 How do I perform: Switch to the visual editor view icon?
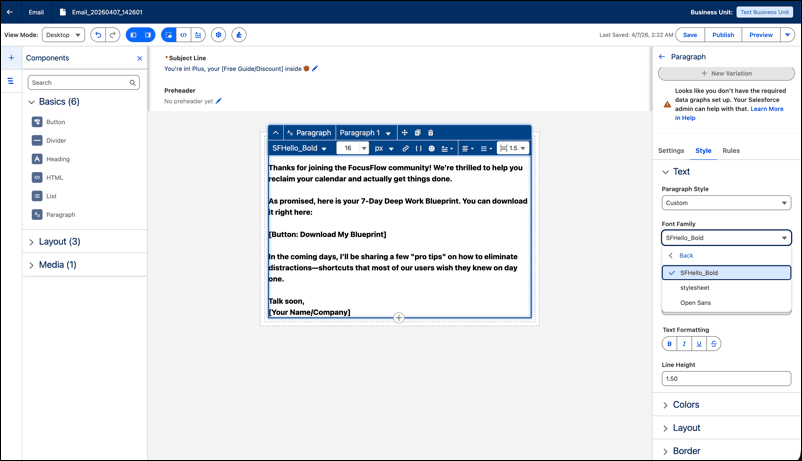[x=168, y=35]
